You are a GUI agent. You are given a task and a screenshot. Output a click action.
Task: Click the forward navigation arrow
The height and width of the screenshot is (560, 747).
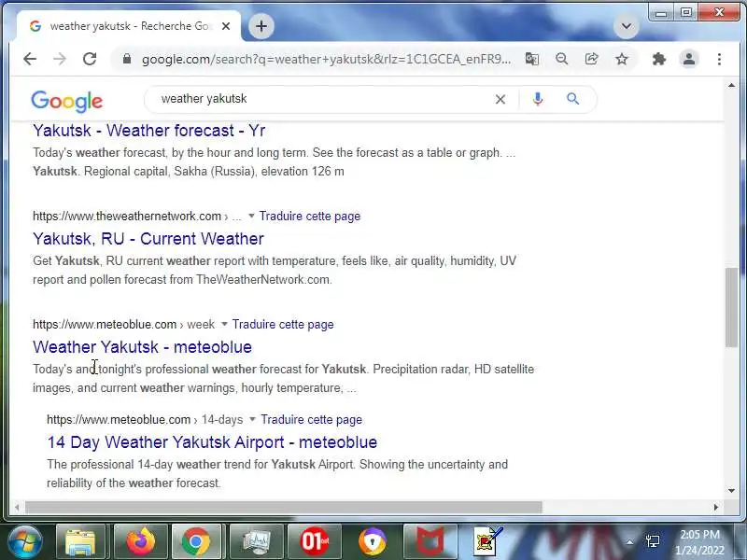tap(60, 59)
